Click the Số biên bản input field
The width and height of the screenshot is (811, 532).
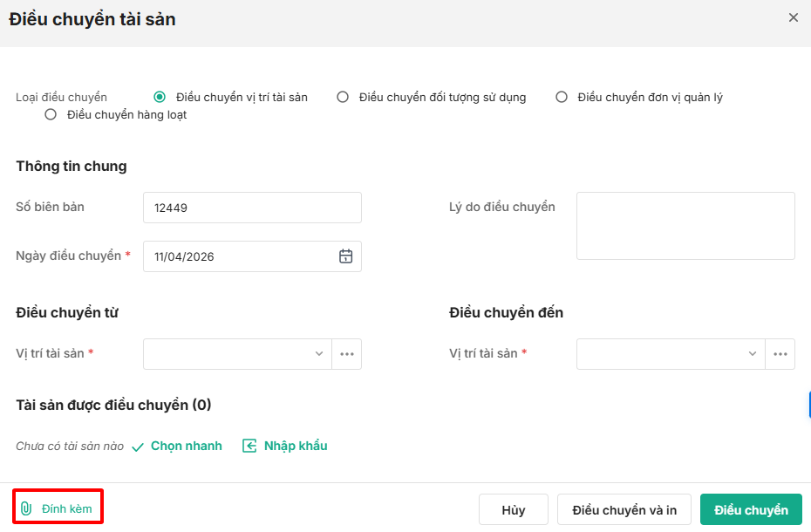coord(252,208)
